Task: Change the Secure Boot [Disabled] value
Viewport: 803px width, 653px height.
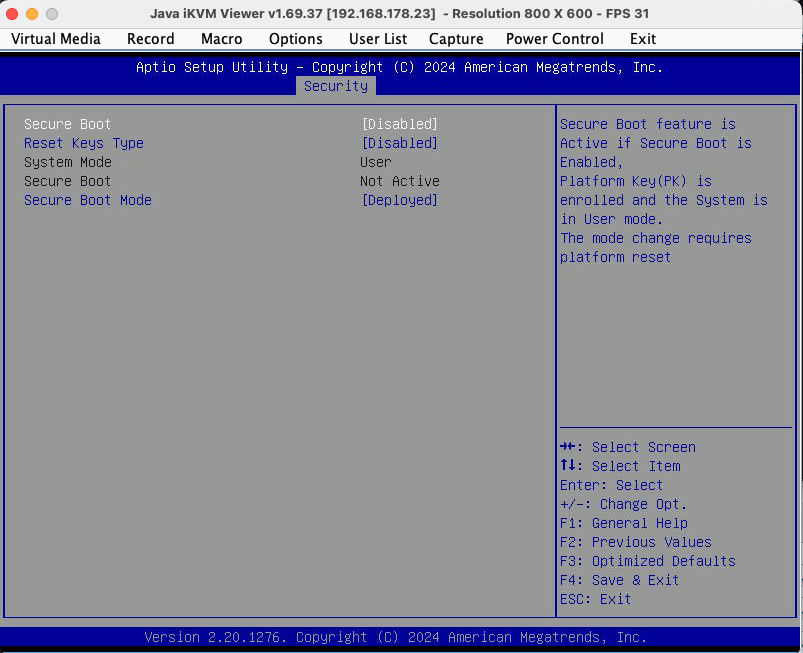Action: click(x=399, y=124)
